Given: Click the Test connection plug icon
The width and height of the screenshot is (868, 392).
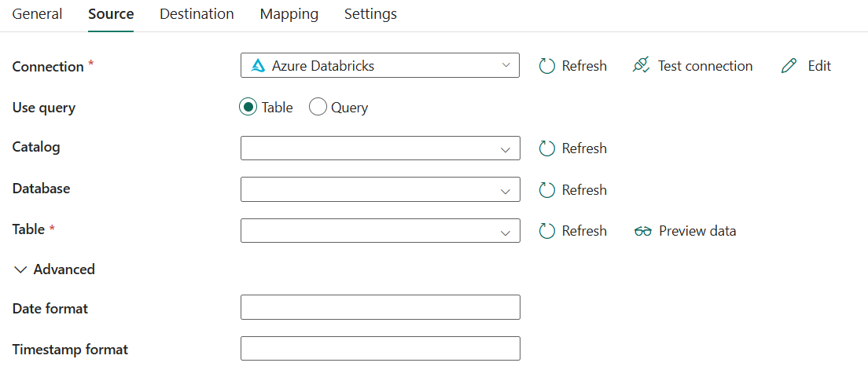Looking at the screenshot, I should tap(641, 66).
